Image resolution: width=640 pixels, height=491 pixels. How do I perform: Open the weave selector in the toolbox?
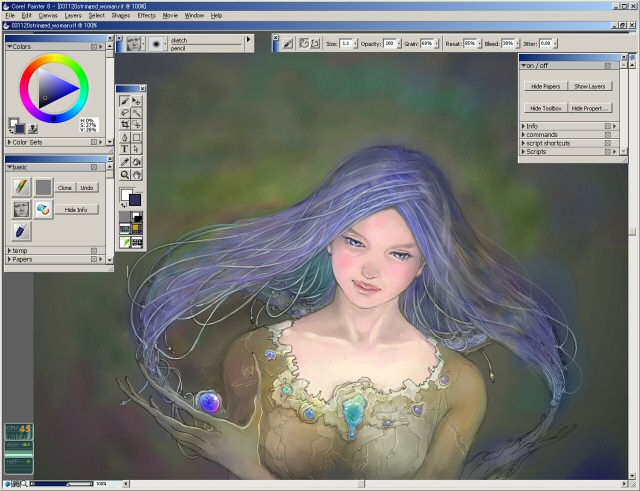point(137,229)
